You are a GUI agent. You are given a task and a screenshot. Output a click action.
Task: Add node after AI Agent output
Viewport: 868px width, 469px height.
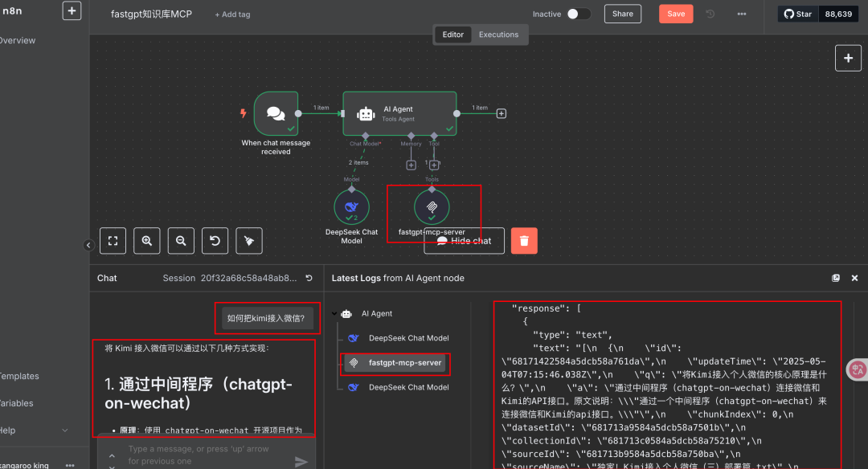[x=501, y=113]
